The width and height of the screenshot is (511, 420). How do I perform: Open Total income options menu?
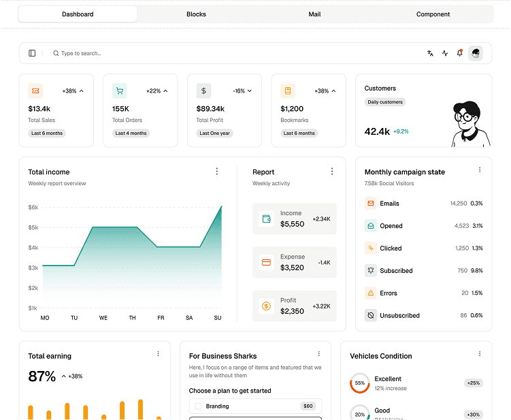coord(217,172)
